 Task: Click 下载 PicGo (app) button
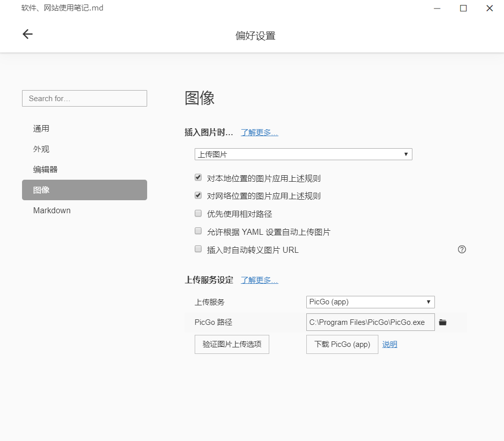pyautogui.click(x=342, y=344)
